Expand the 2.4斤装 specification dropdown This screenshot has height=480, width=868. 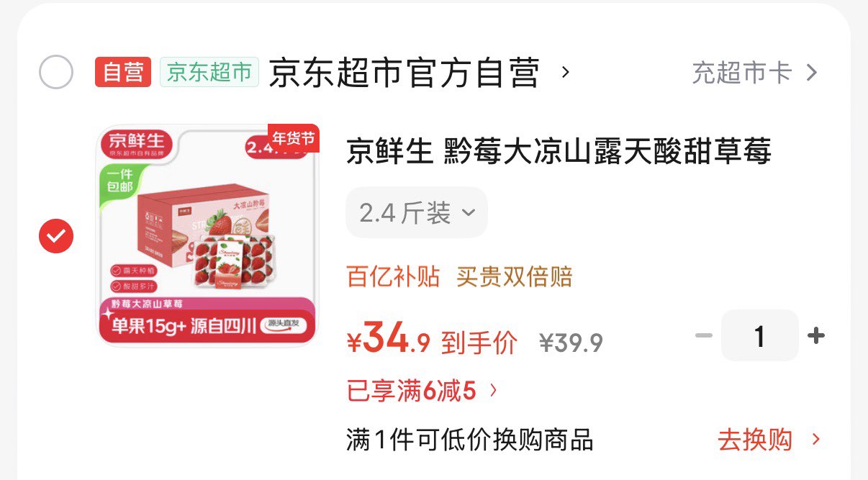pos(417,212)
